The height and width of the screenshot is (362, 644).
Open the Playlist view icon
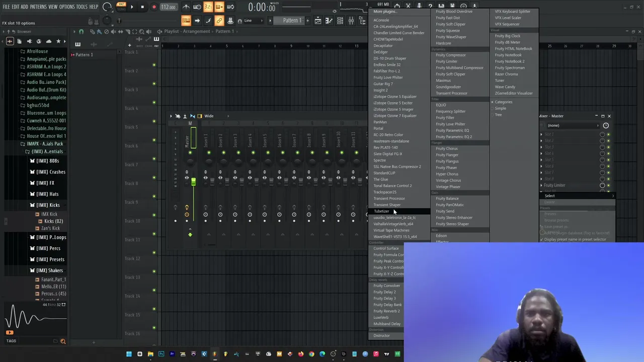[318, 21]
